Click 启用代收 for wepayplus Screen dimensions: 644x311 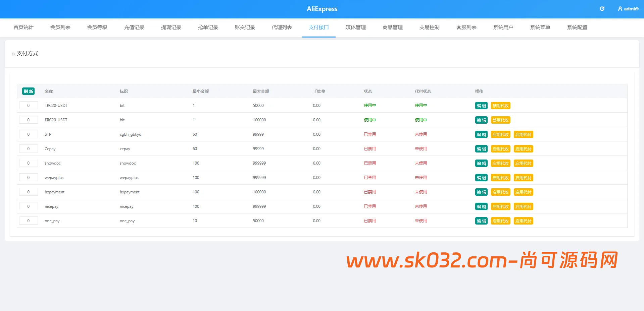point(501,178)
